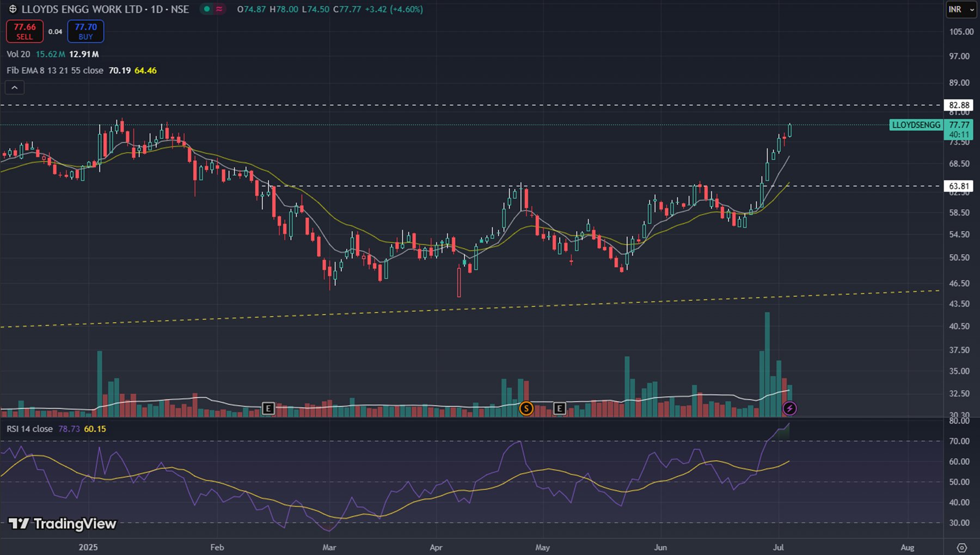This screenshot has height=555, width=980.
Task: Click the SELL 77.66 button
Action: pyautogui.click(x=24, y=32)
